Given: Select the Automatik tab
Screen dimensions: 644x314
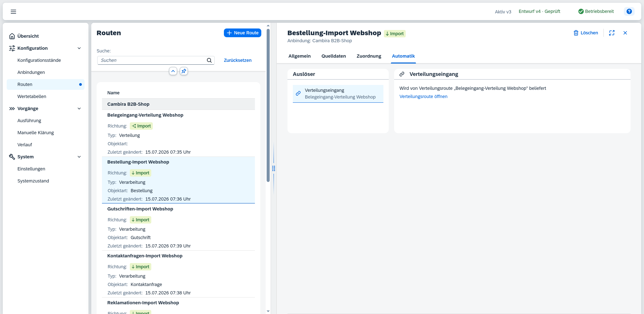Looking at the screenshot, I should click(x=403, y=56).
